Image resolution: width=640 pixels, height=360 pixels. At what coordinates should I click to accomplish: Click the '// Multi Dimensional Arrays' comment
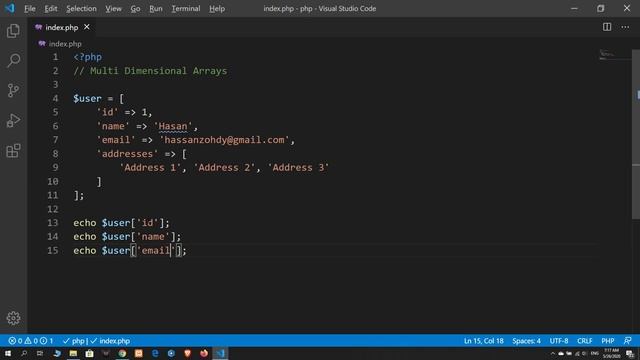(x=150, y=71)
